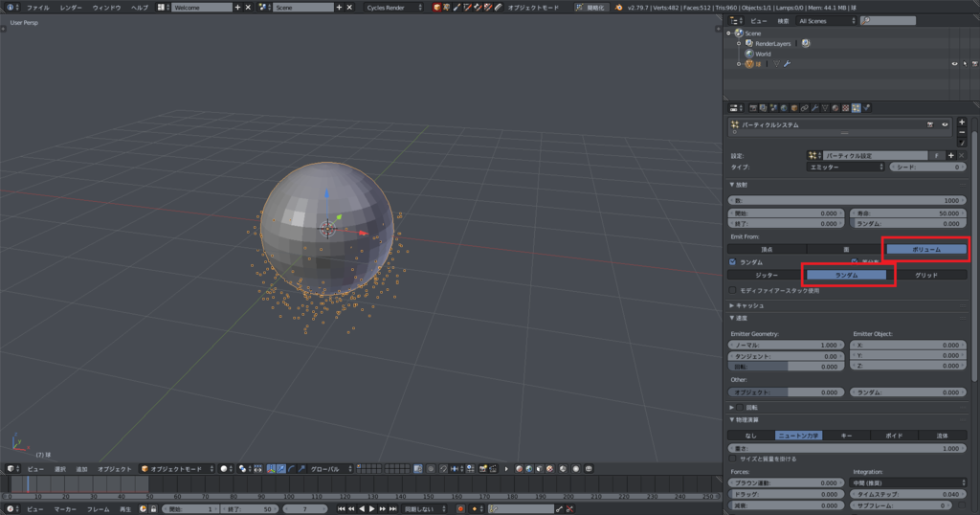The image size is (980, 515).
Task: Jump to first frame playback icon
Action: [342, 508]
